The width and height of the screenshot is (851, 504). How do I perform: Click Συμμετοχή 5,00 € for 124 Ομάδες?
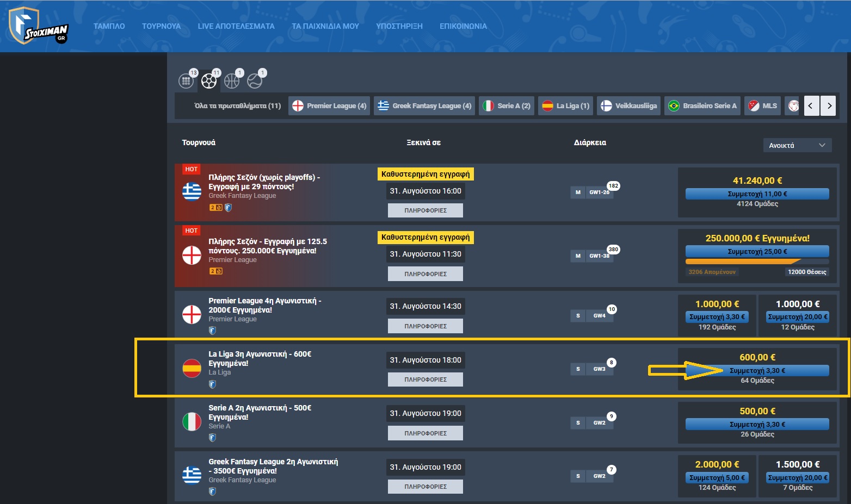point(717,477)
